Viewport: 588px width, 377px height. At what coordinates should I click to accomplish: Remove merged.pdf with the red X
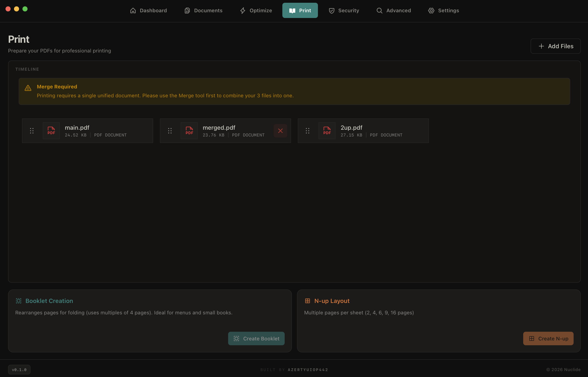pos(280,131)
